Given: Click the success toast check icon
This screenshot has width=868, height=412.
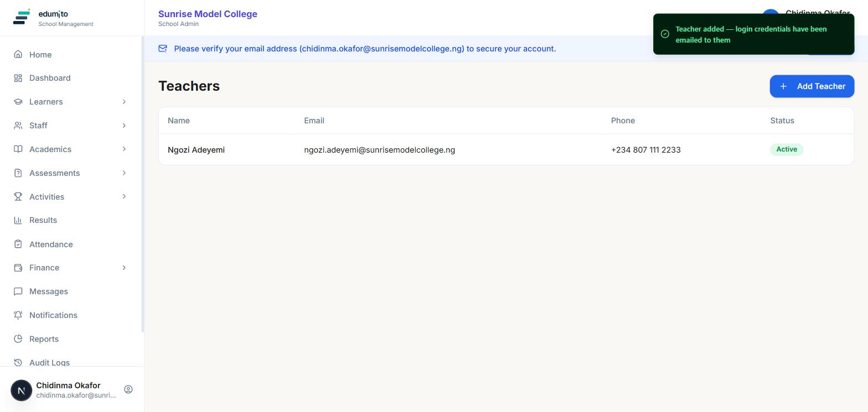Looking at the screenshot, I should tap(665, 34).
